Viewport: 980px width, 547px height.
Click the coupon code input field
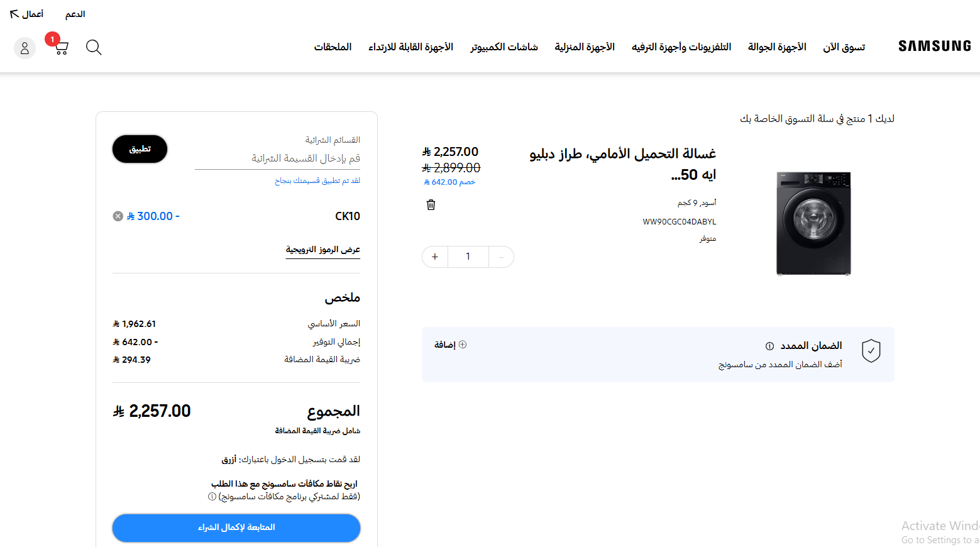(x=278, y=158)
